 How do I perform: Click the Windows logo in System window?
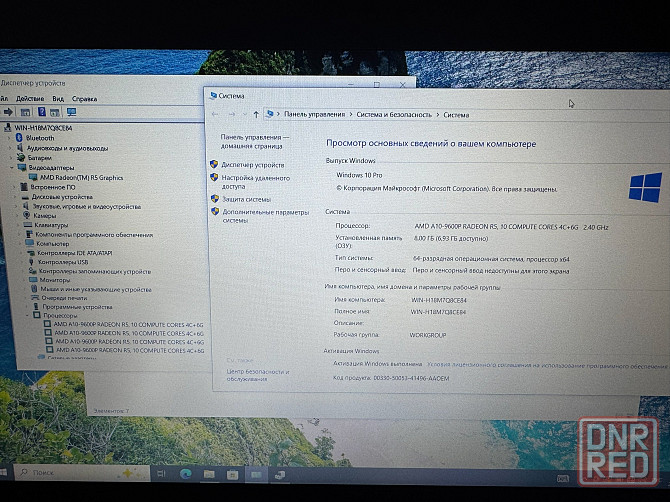(x=646, y=187)
